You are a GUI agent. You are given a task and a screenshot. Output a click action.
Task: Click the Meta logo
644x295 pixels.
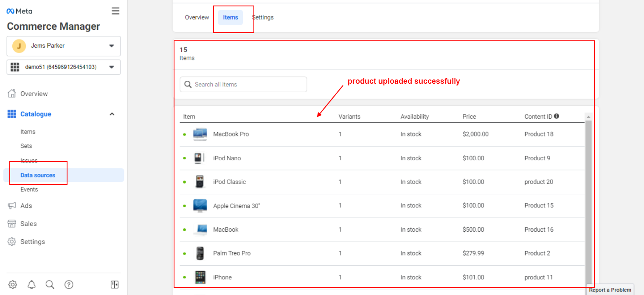[x=20, y=11]
